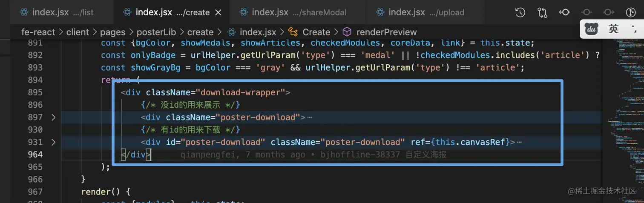Click pages in the breadcrumb path
Image resolution: width=644 pixels, height=203 pixels.
(x=112, y=32)
